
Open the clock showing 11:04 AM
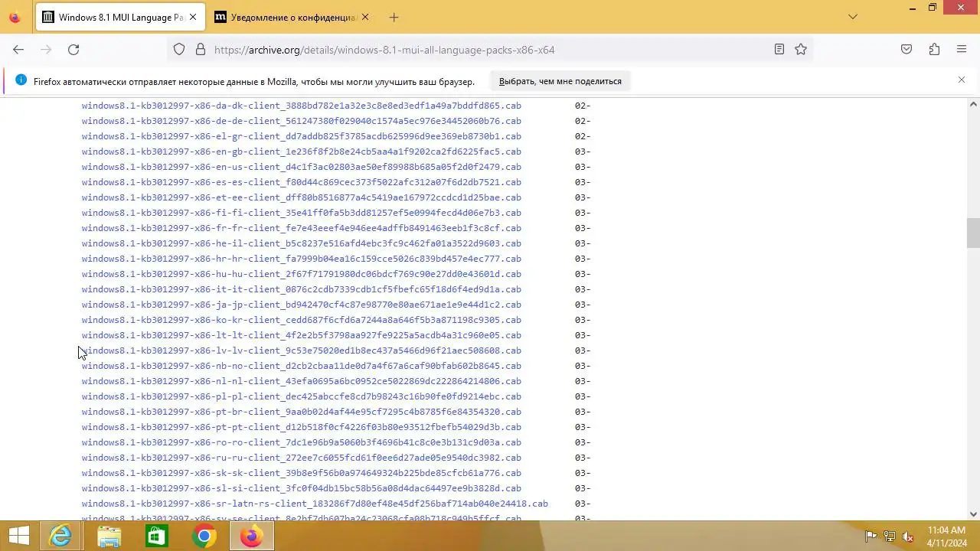tap(947, 536)
